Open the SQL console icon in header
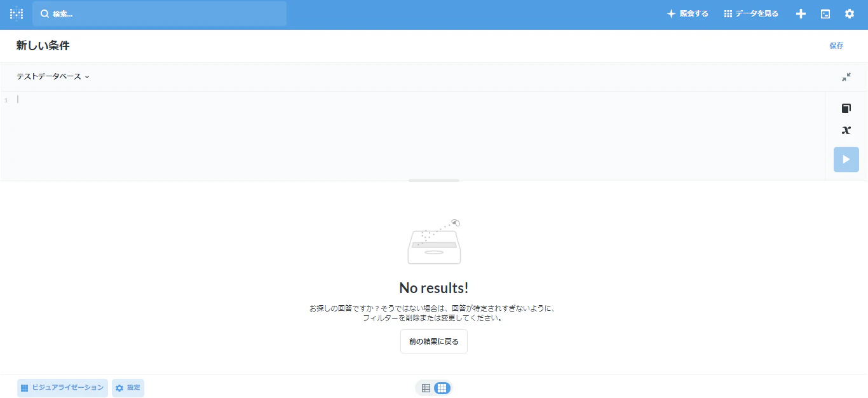The height and width of the screenshot is (398, 868). point(825,14)
